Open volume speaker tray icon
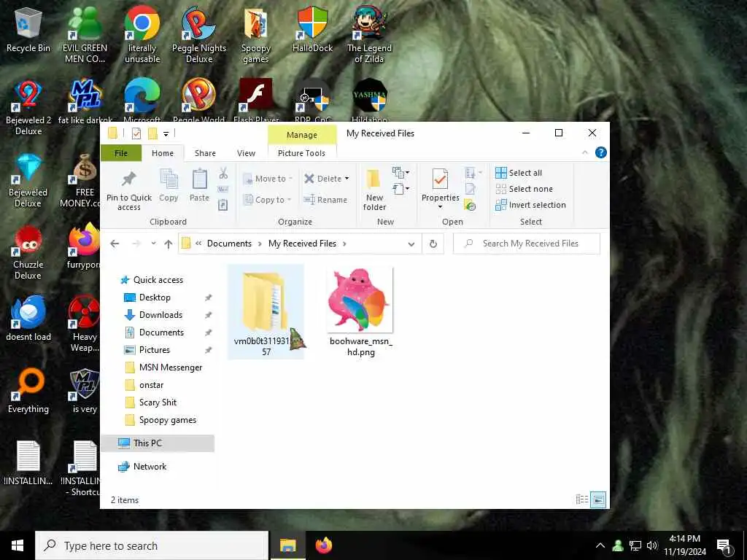Image resolution: width=747 pixels, height=560 pixels. tap(652, 545)
